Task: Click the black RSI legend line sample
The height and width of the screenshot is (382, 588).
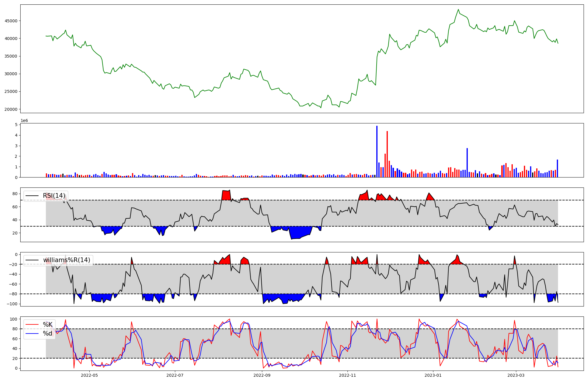Action: pos(32,196)
